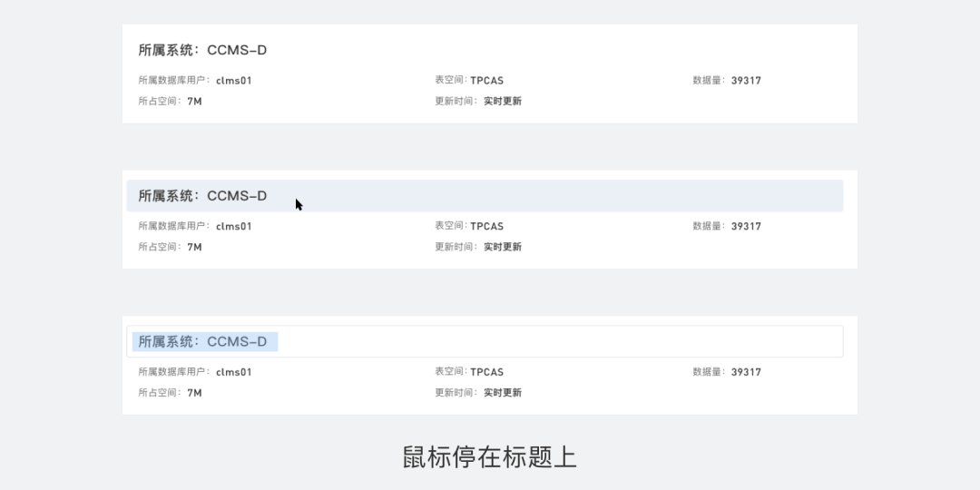
Task: Click 实时更新 value in the card with editable title
Action: 503,393
